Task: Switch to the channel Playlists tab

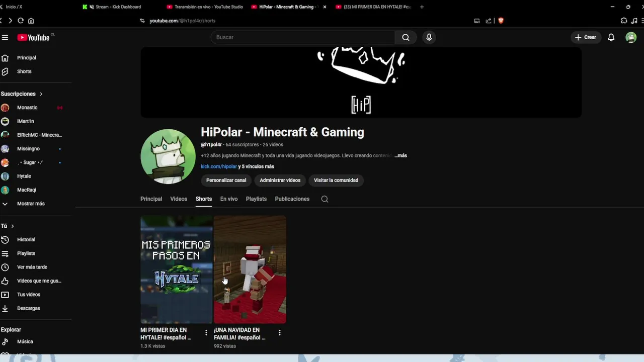Action: pos(256,199)
